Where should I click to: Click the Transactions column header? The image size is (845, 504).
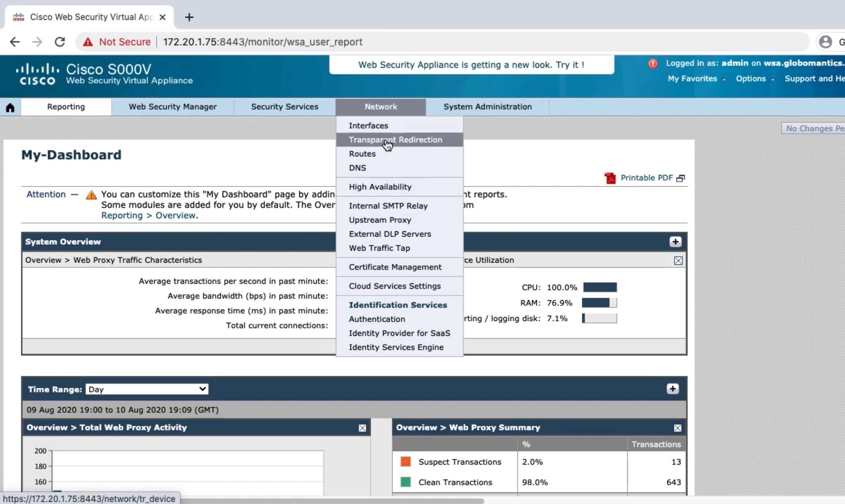(x=656, y=444)
